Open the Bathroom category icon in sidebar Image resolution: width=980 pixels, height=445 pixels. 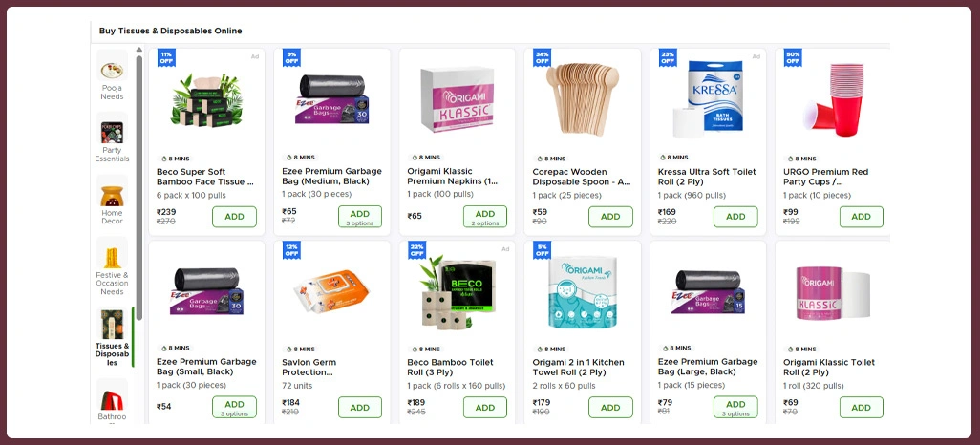click(112, 393)
